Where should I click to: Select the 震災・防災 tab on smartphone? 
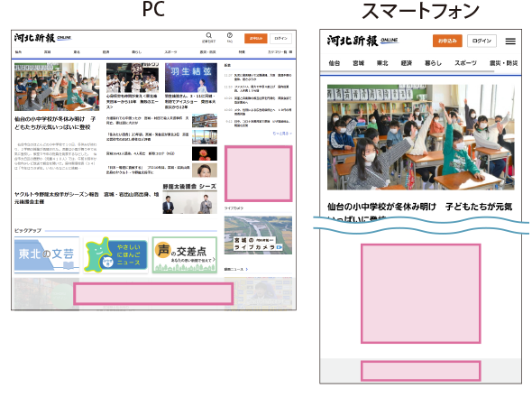[x=503, y=63]
